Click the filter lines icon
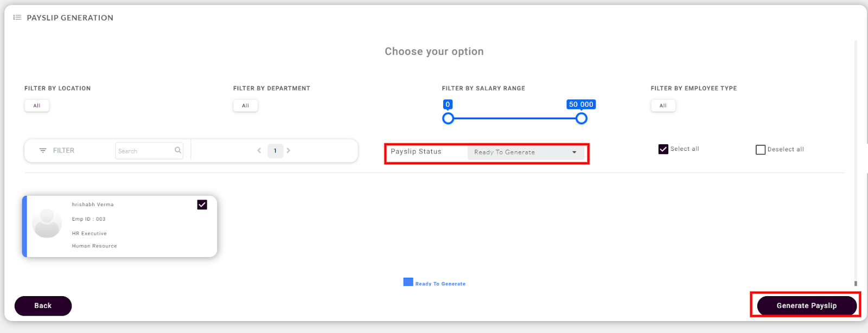Image resolution: width=868 pixels, height=333 pixels. (x=43, y=151)
